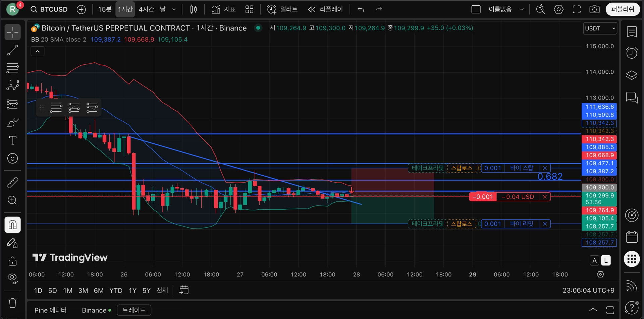Hide all drawings with eye icon
This screenshot has height=319, width=644.
[12, 278]
